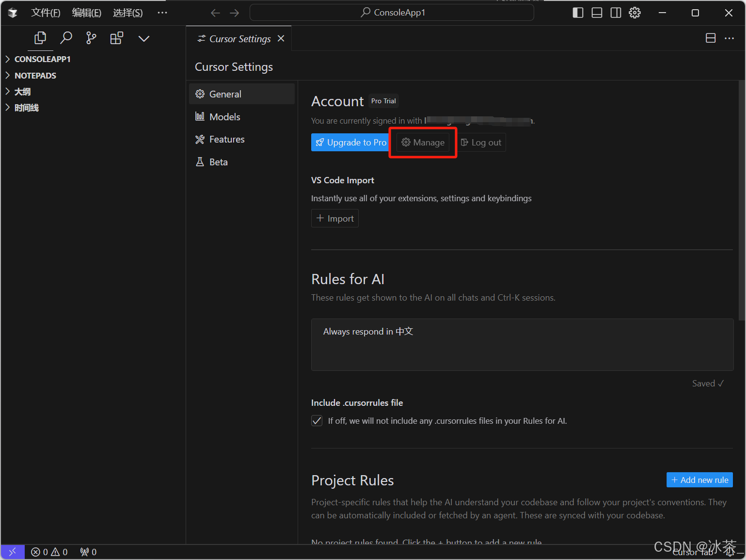Open the Extensions view icon
The image size is (746, 560).
coord(117,38)
